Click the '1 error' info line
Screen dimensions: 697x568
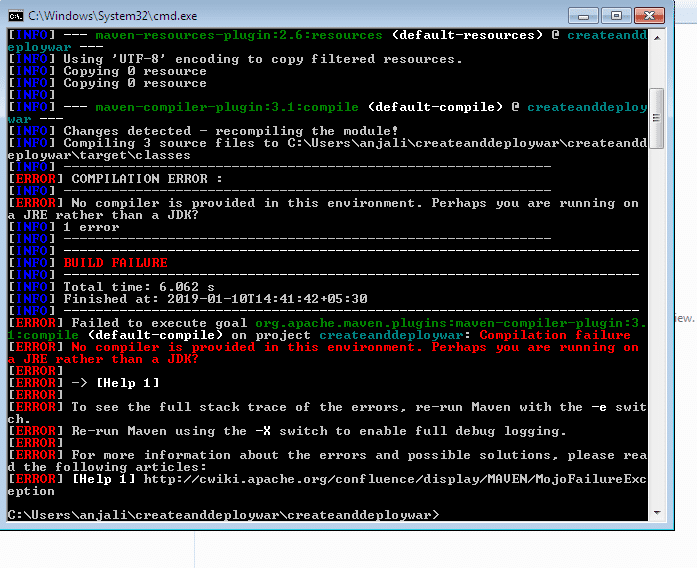click(91, 227)
